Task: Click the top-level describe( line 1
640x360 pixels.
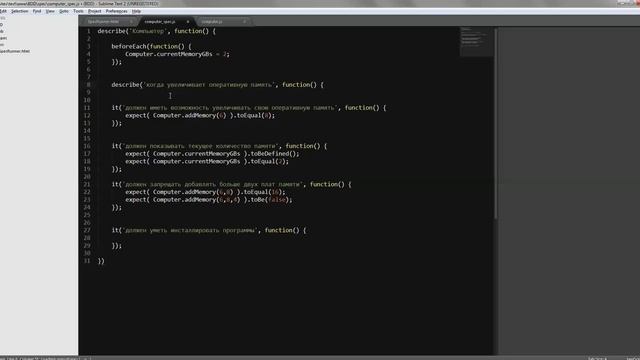Action: [x=157, y=31]
